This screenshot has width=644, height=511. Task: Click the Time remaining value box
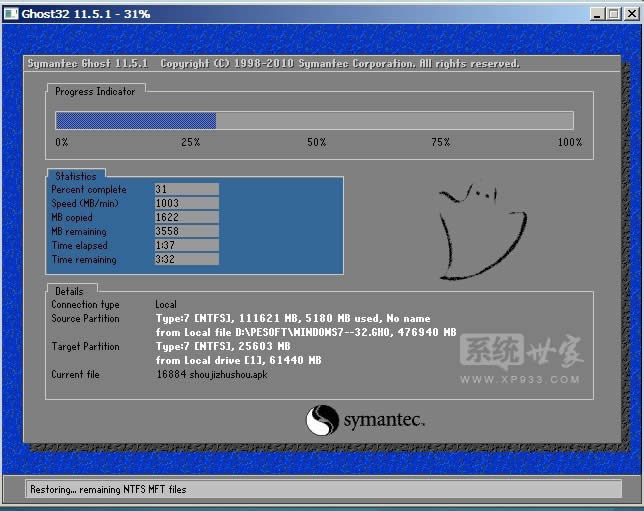click(186, 259)
